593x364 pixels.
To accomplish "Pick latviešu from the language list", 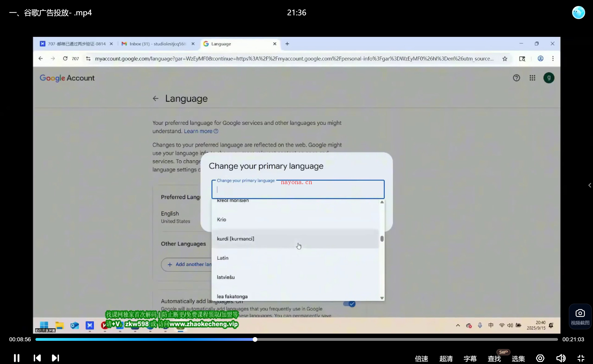I will (296, 277).
